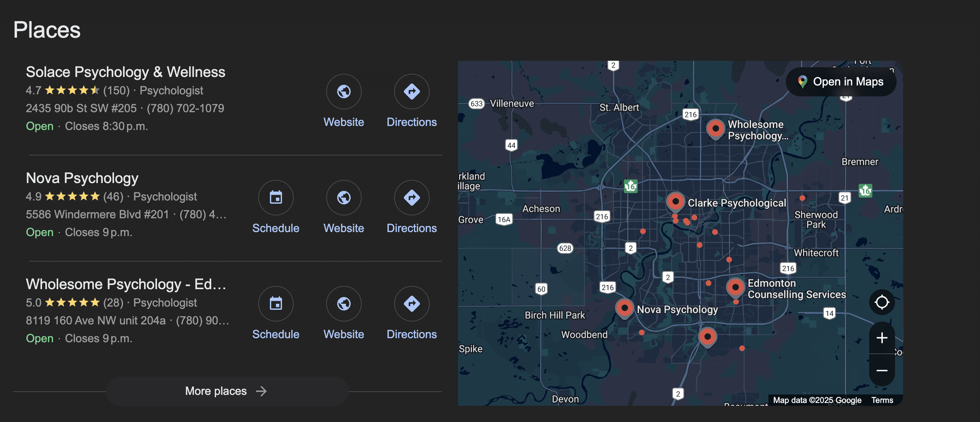Open Nova Psychology listing title
This screenshot has height=422, width=980.
82,178
